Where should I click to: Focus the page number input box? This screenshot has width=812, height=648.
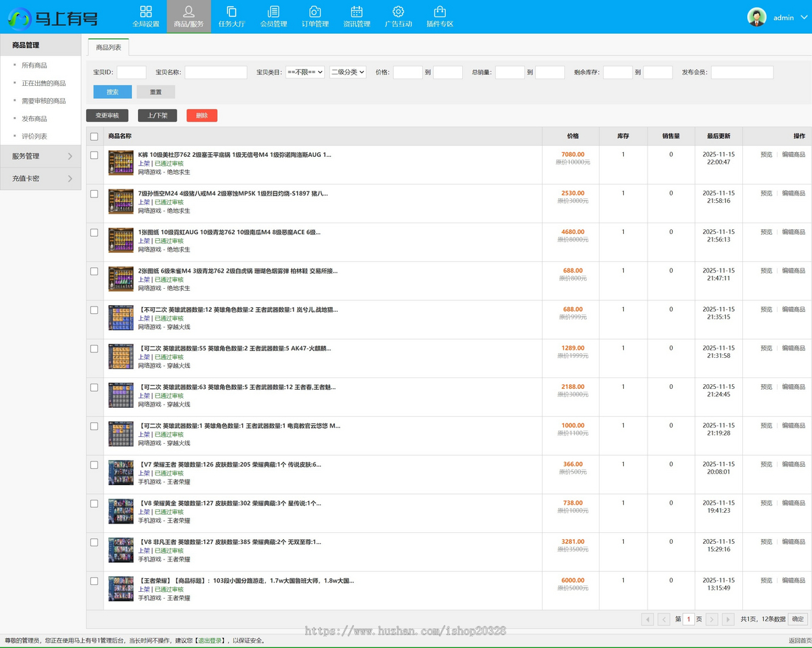point(689,619)
